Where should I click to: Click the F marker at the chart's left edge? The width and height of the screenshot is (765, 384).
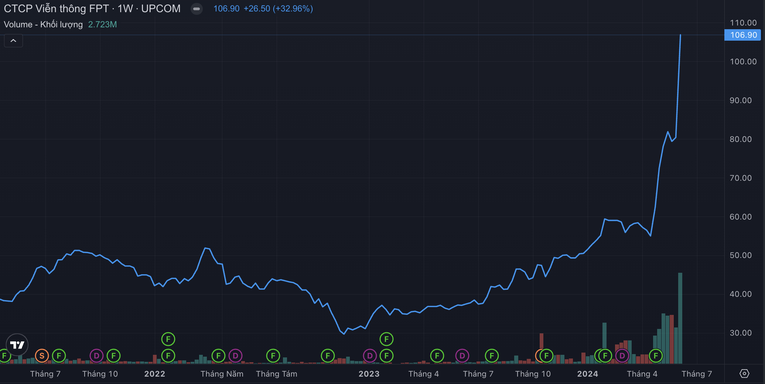click(x=4, y=356)
